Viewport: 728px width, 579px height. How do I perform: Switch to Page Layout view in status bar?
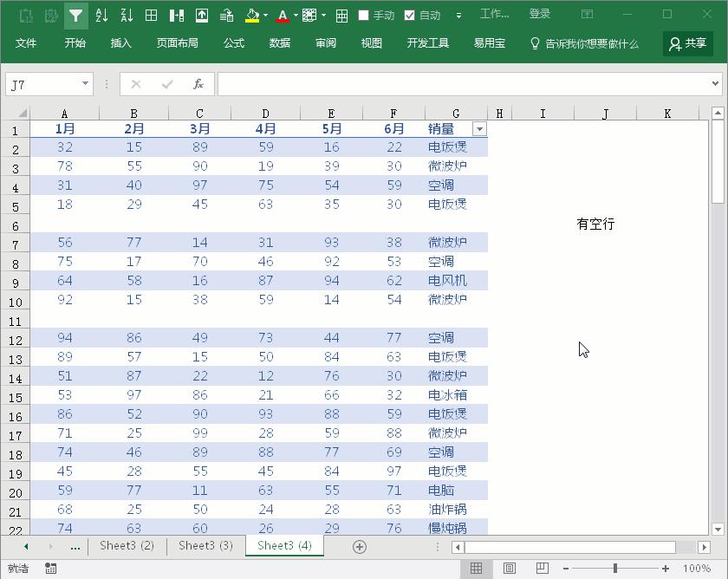510,569
